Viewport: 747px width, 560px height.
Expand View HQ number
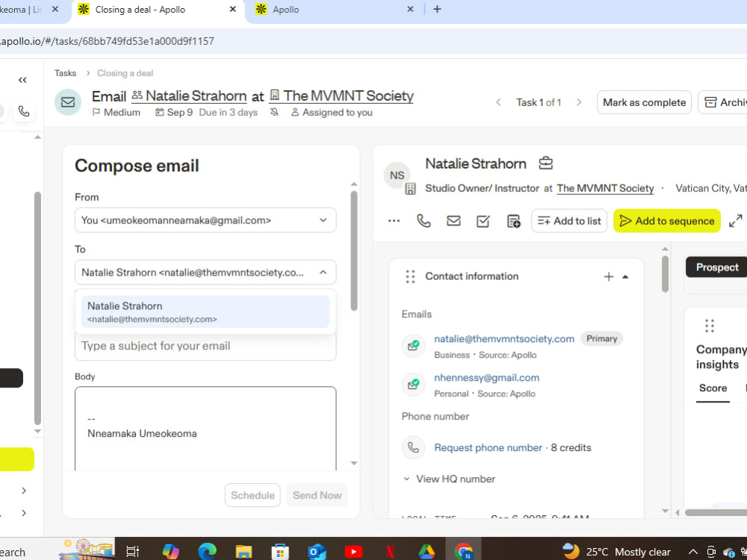tap(449, 479)
